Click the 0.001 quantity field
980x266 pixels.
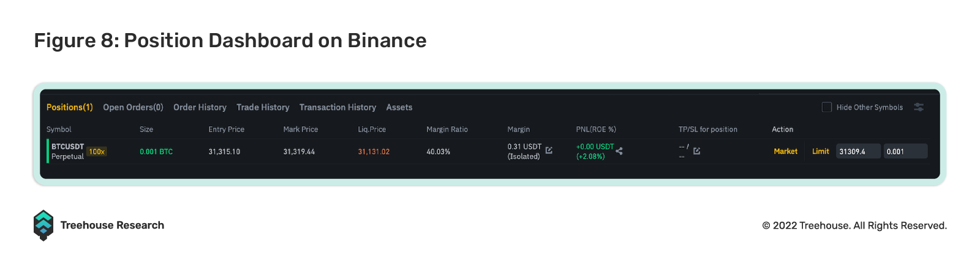[905, 151]
